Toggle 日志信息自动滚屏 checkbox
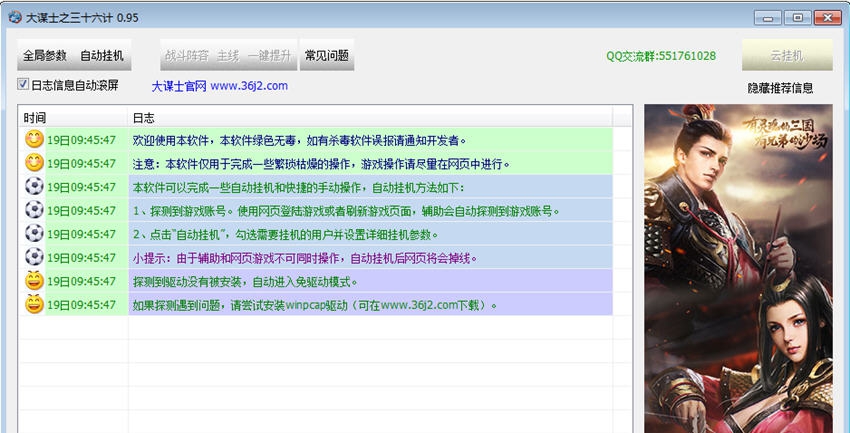850x433 pixels. tap(22, 84)
